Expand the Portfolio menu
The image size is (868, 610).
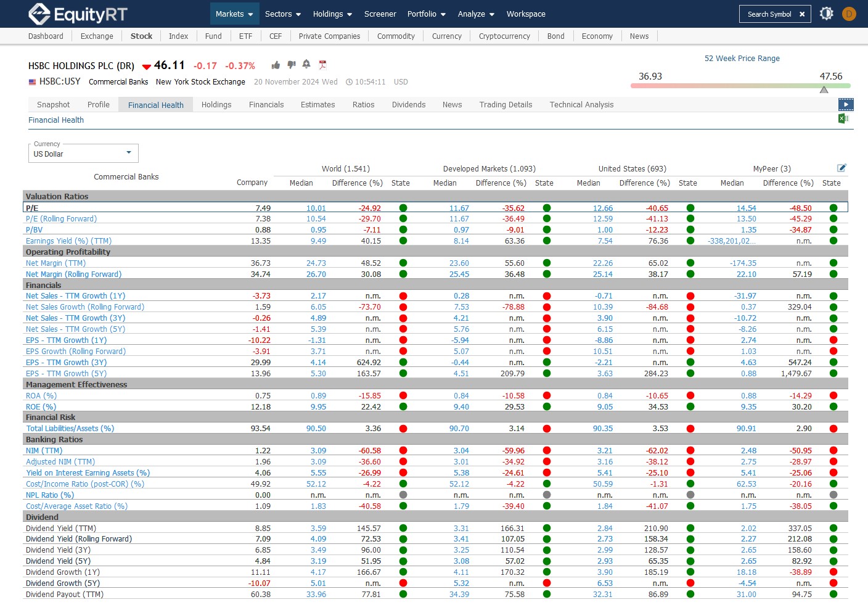(x=427, y=14)
